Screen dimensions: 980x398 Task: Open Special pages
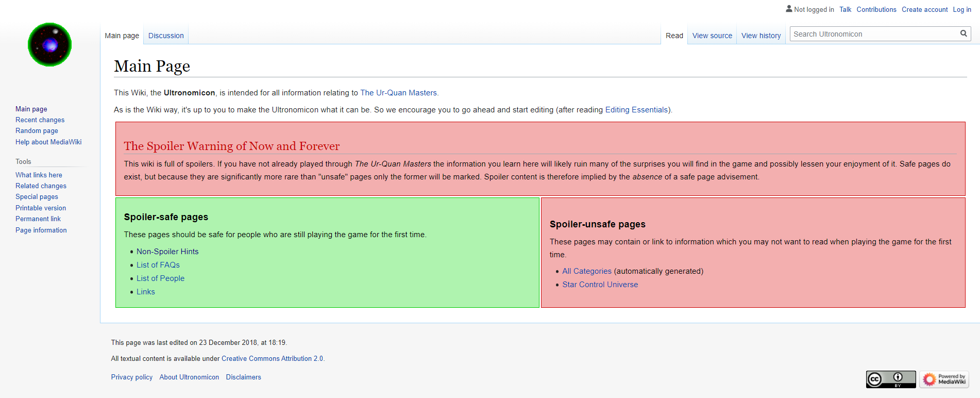(x=37, y=196)
